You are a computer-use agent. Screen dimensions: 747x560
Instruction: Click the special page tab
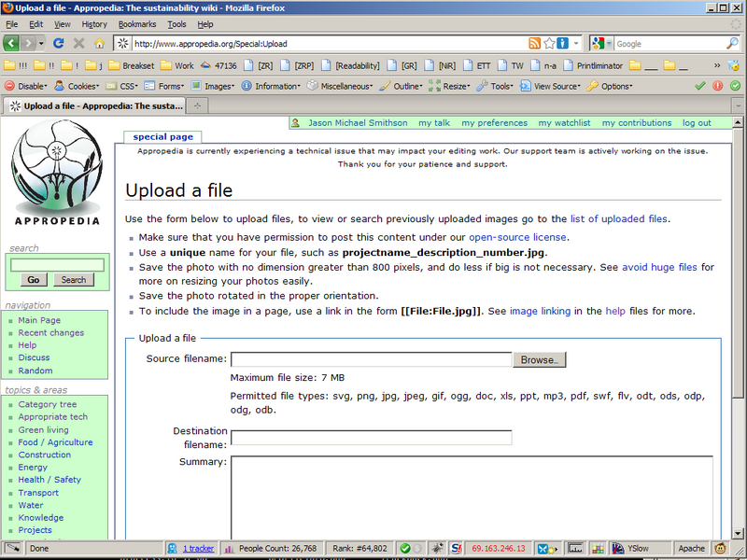click(162, 137)
